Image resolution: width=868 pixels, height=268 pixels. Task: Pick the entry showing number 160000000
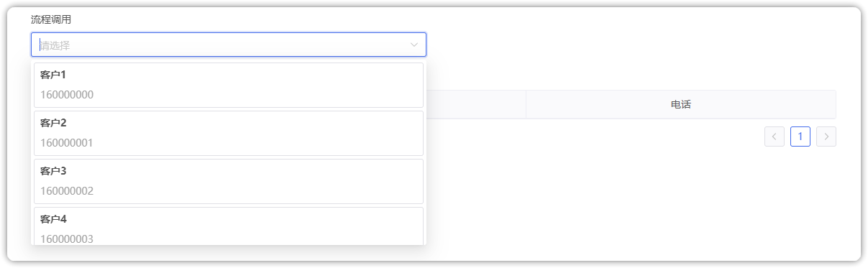tap(67, 95)
